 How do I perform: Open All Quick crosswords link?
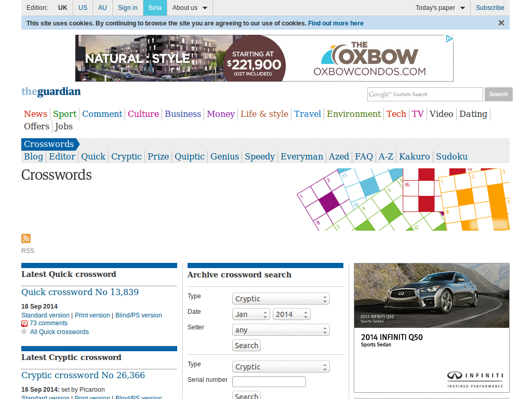(x=59, y=332)
